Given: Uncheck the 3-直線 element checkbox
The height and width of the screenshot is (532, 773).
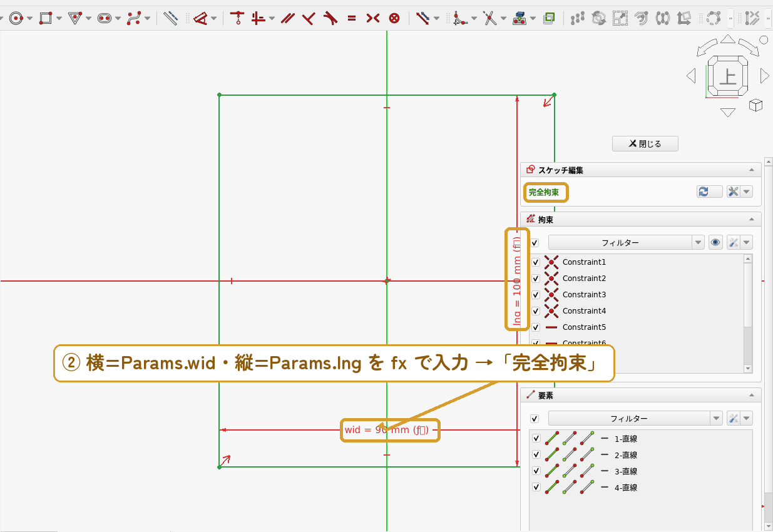Looking at the screenshot, I should (x=536, y=471).
